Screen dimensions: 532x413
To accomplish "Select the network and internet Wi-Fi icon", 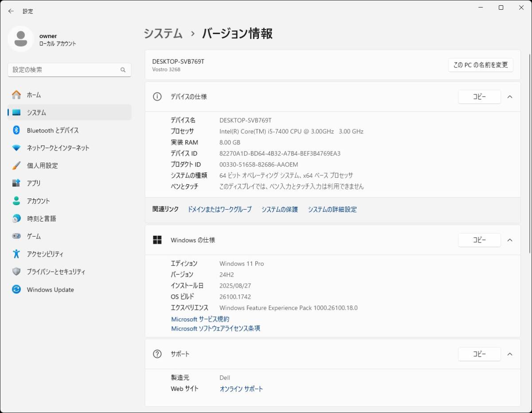I will [x=16, y=148].
